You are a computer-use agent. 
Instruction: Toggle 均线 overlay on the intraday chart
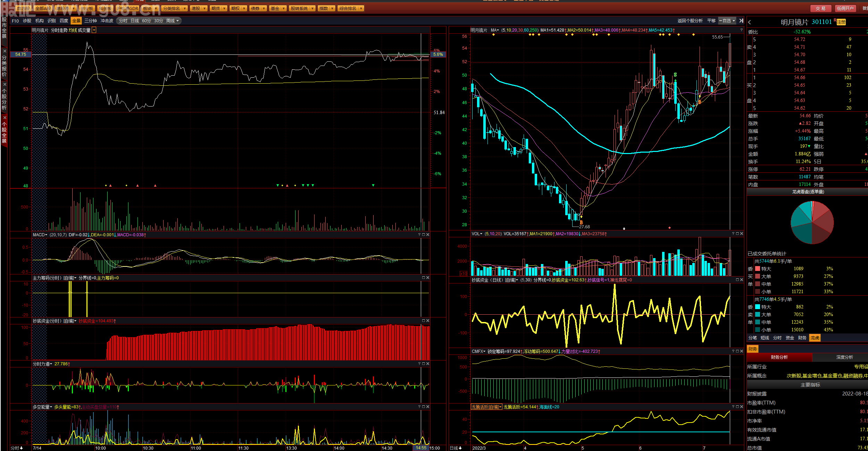point(73,31)
